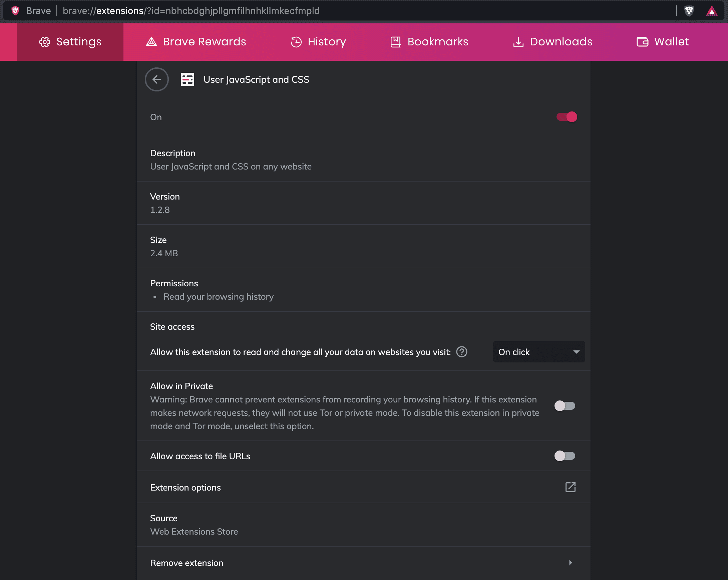The image size is (728, 580).
Task: Click the User JavaScript and CSS extension icon
Action: pos(188,79)
